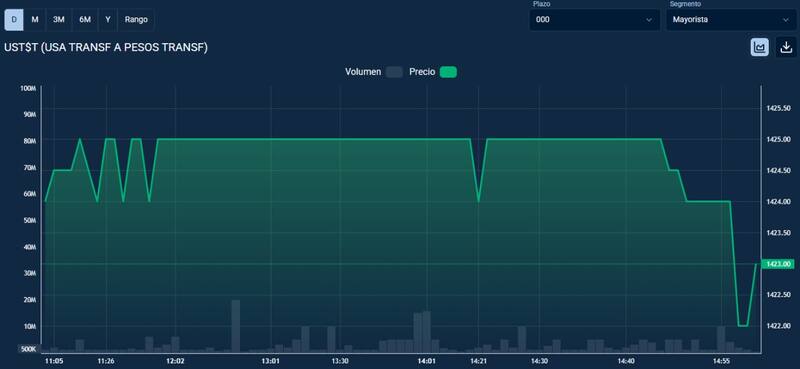Toggle the Precio legend series
The image size is (800, 369).
(433, 72)
